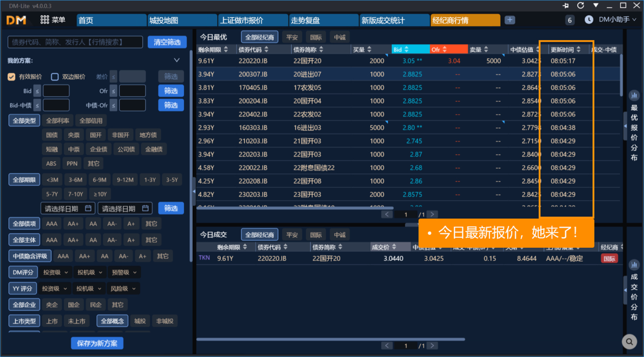Image resolution: width=644 pixels, height=357 pixels.
Task: Open 最优报价分布 chart icon
Action: click(634, 95)
